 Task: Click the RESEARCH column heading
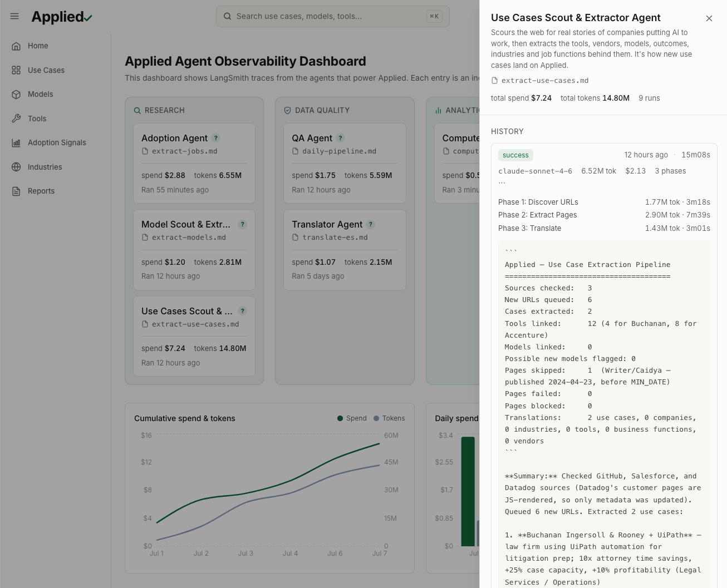[165, 111]
